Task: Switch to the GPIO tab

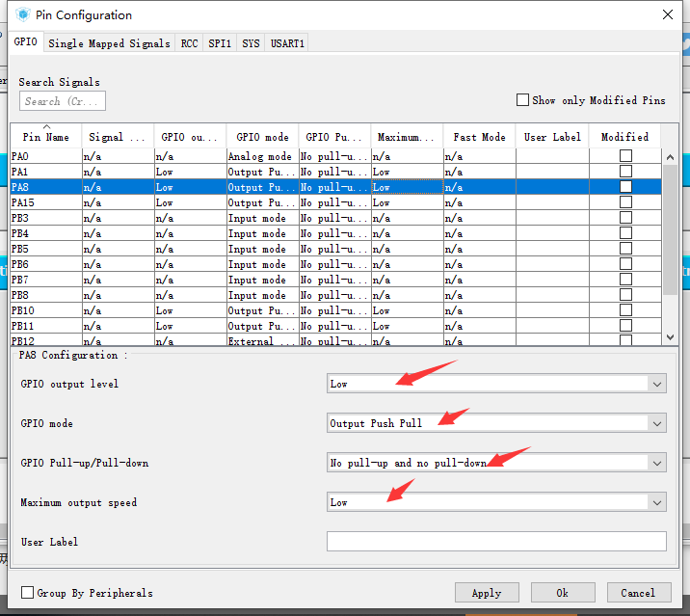Action: coord(25,41)
